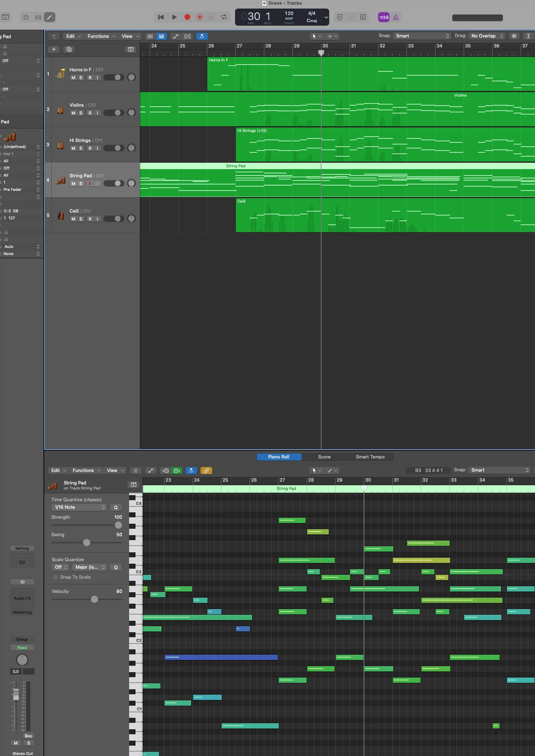Show automation in the Tracks area

[176, 36]
